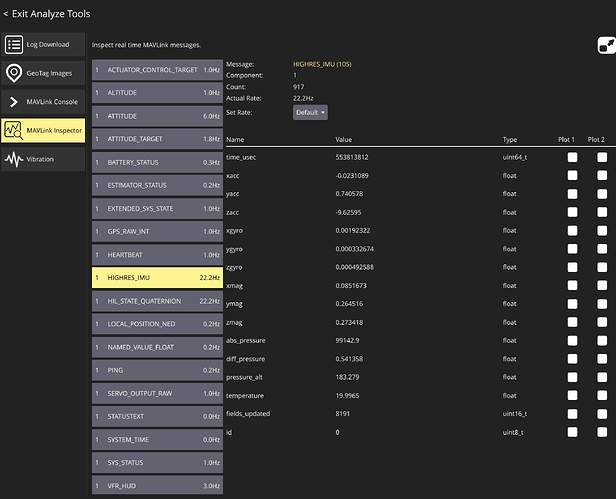Click the MAVLink Console chevron icon
Image resolution: width=616 pixels, height=499 pixels.
pyautogui.click(x=14, y=102)
